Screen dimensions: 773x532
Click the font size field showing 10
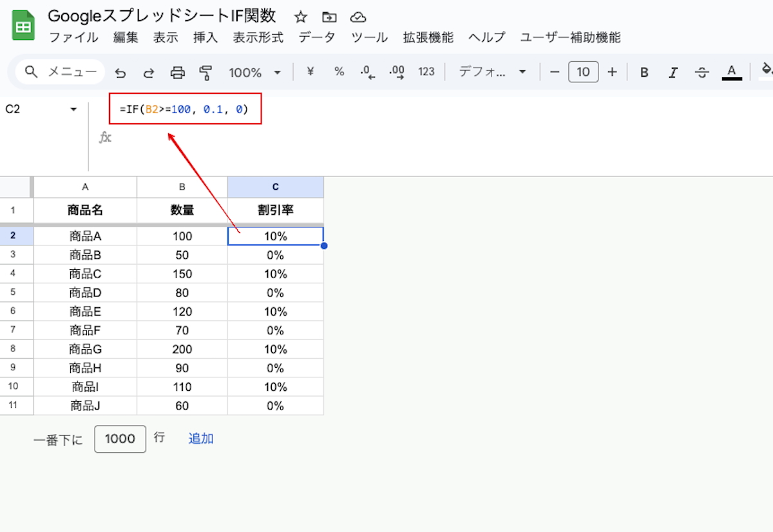click(584, 71)
